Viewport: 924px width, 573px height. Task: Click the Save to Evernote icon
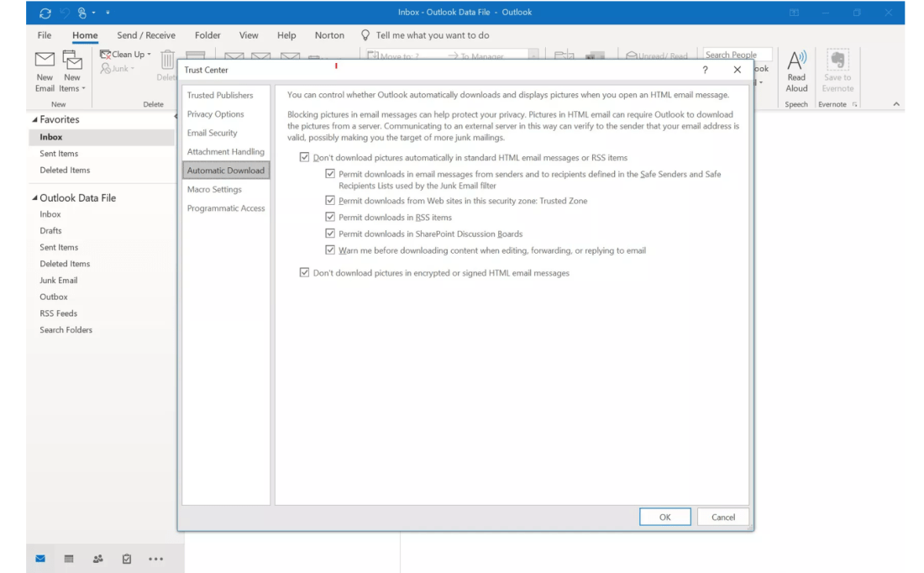pyautogui.click(x=837, y=60)
